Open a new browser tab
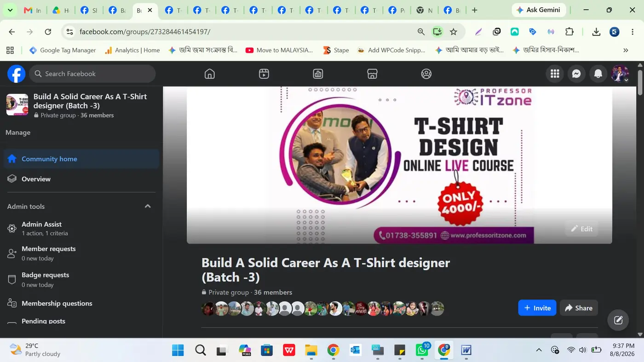 coord(475,10)
